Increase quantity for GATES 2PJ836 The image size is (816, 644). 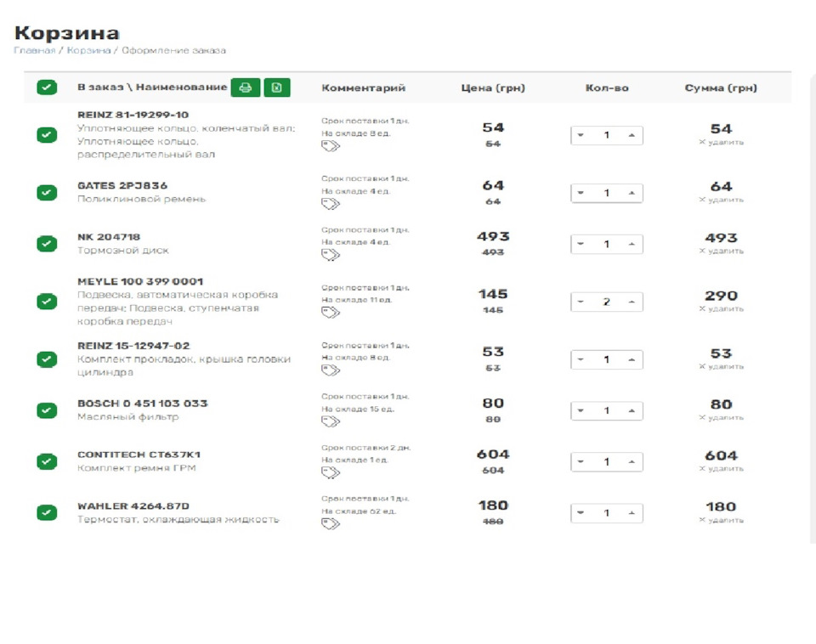point(632,193)
